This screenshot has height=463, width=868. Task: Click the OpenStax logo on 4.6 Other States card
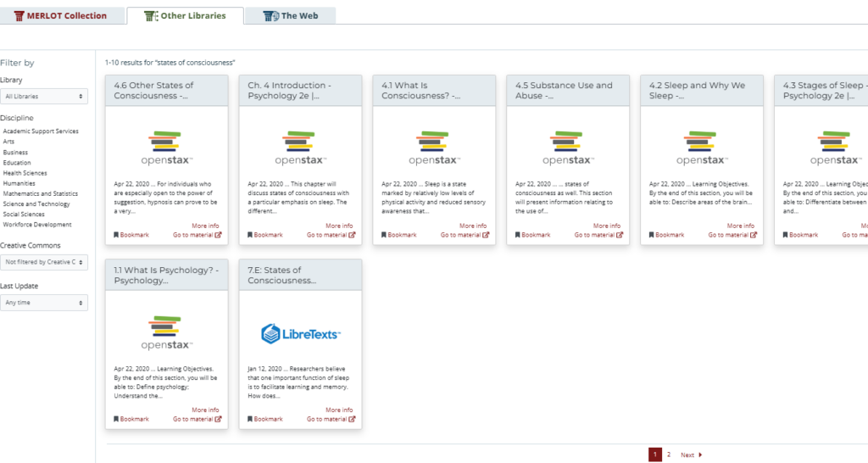coord(167,148)
